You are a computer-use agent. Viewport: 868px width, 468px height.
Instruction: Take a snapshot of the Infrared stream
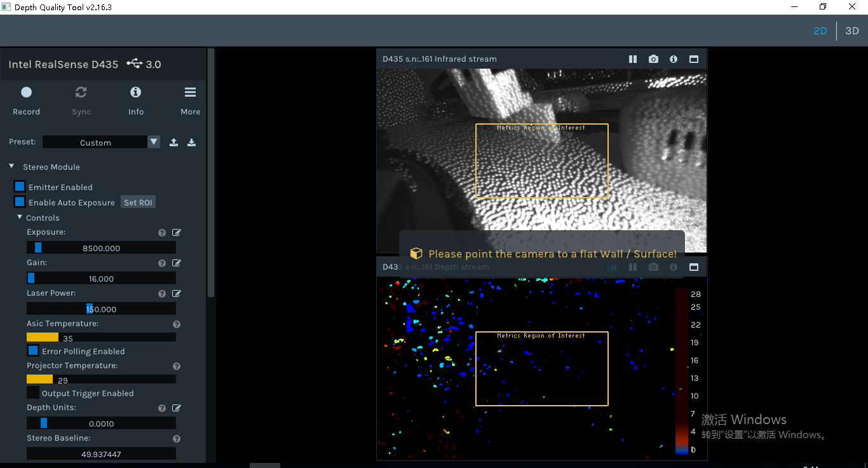[653, 59]
